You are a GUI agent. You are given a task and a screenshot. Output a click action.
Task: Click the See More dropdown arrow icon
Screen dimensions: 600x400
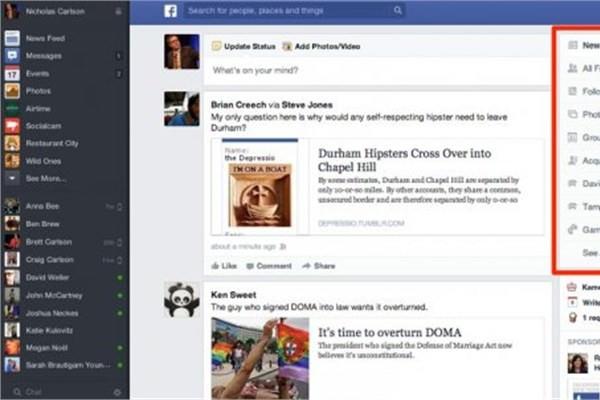click(12, 178)
